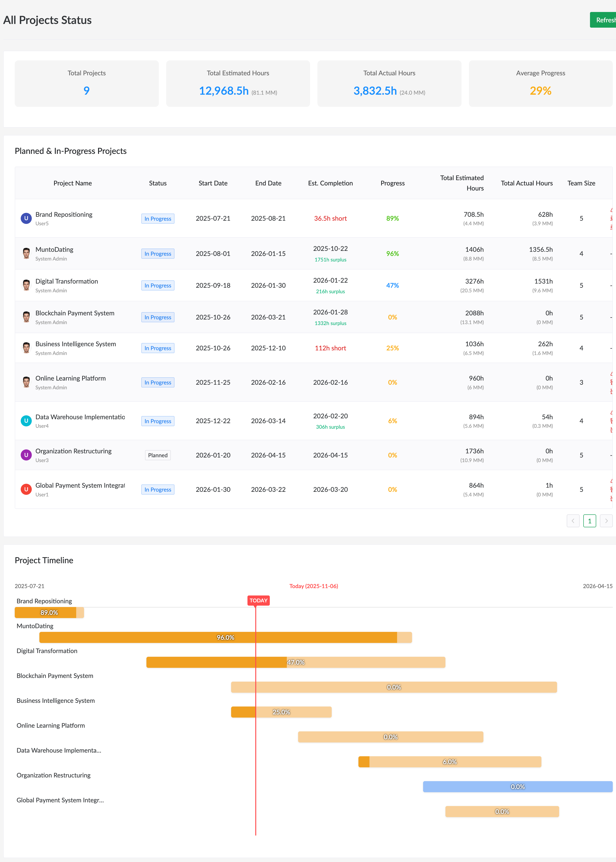Click the MuntoDating 96% progress bar
This screenshot has width=616, height=862.
point(225,637)
